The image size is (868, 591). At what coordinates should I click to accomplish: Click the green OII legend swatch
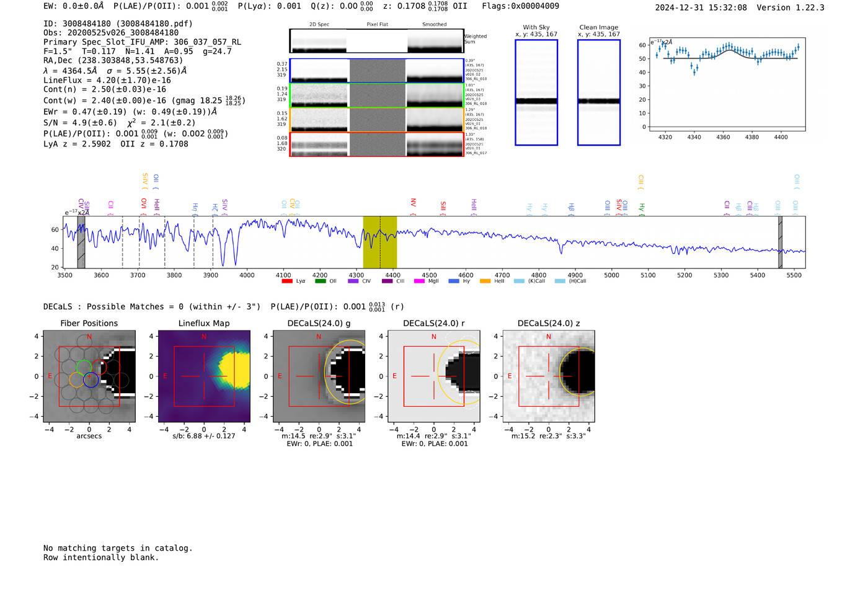coord(320,281)
